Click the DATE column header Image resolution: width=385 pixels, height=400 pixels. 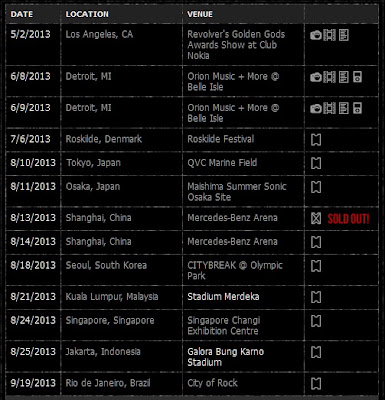tap(22, 14)
